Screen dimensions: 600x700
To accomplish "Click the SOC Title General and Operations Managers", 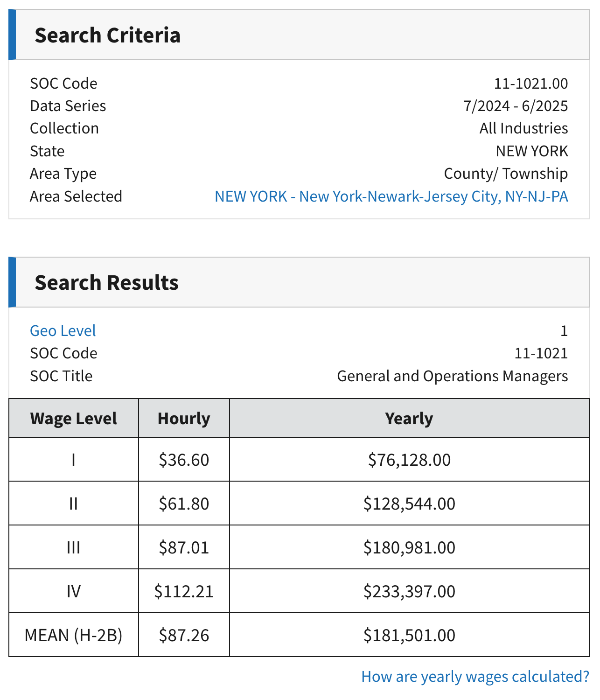I will pos(453,376).
